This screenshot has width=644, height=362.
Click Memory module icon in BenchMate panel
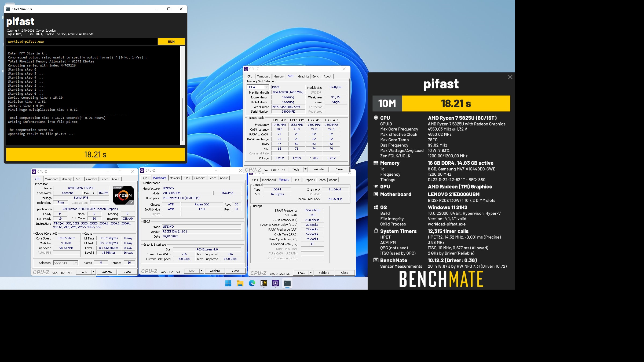point(376,163)
